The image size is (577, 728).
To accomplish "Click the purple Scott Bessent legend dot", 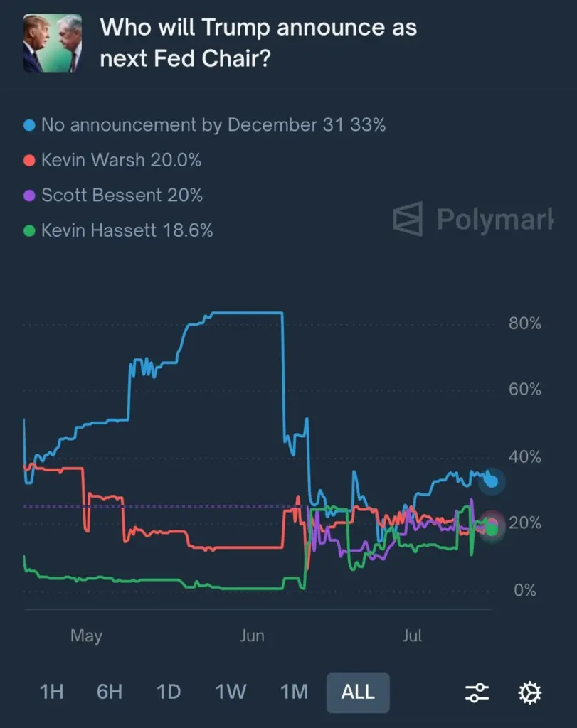I will [29, 196].
